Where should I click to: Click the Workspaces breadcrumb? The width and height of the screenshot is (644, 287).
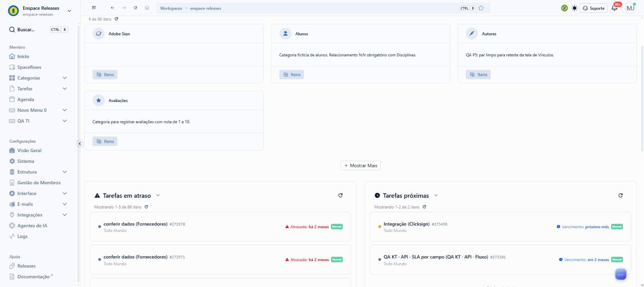tap(171, 8)
